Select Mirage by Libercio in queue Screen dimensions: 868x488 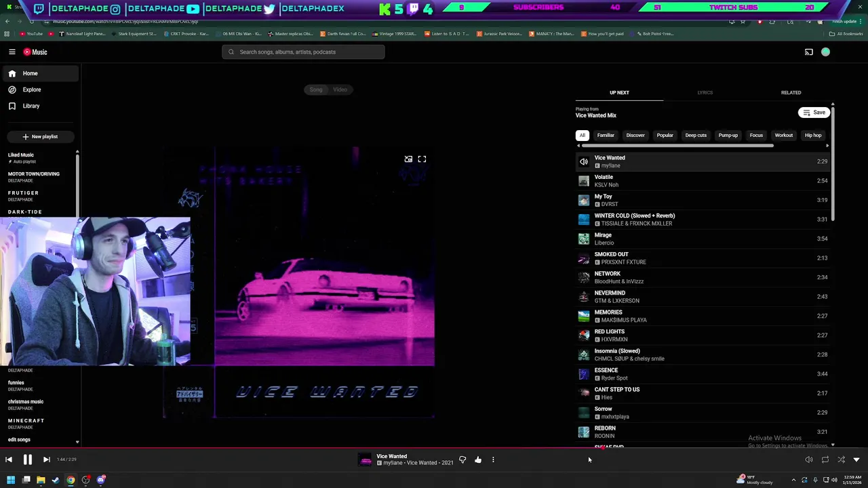(x=703, y=239)
